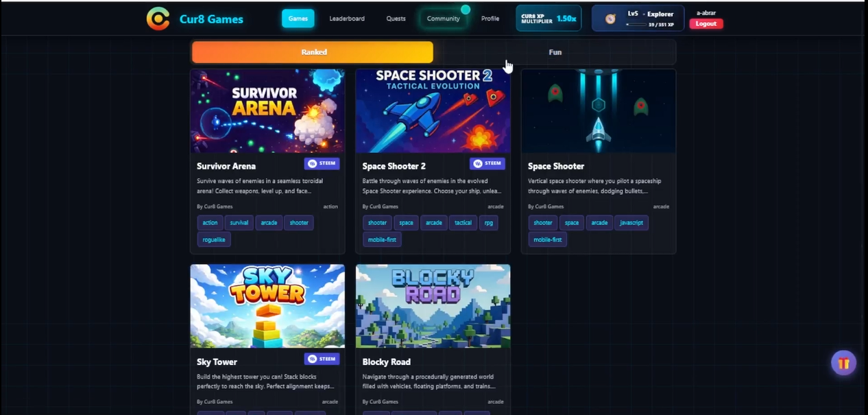Click the CUR8 XP Multiplier badge
The width and height of the screenshot is (868, 415).
[x=548, y=19]
